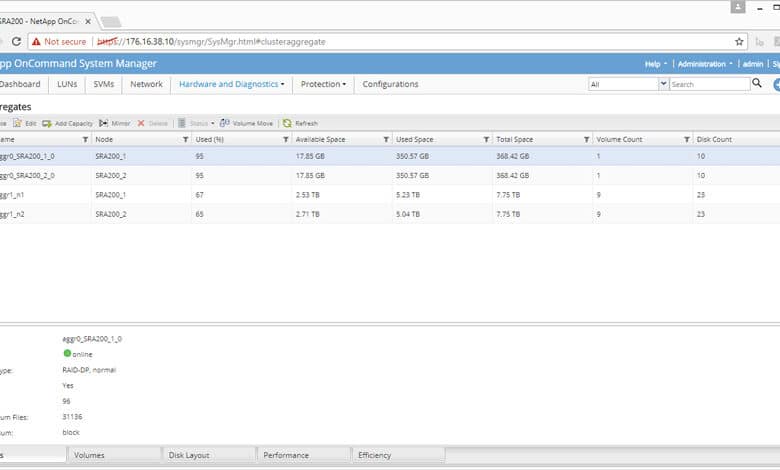The image size is (780, 470).
Task: Click the Refresh button label
Action: tap(306, 123)
